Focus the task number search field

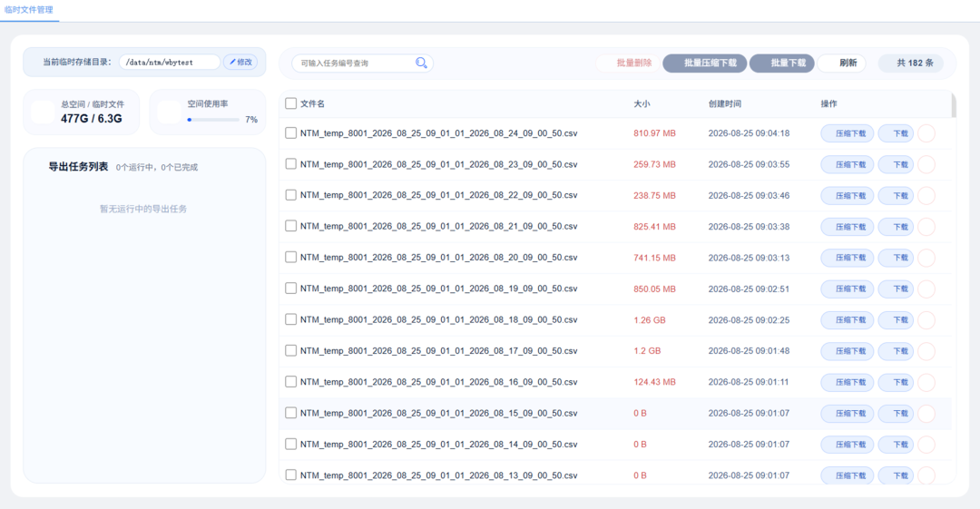point(355,64)
